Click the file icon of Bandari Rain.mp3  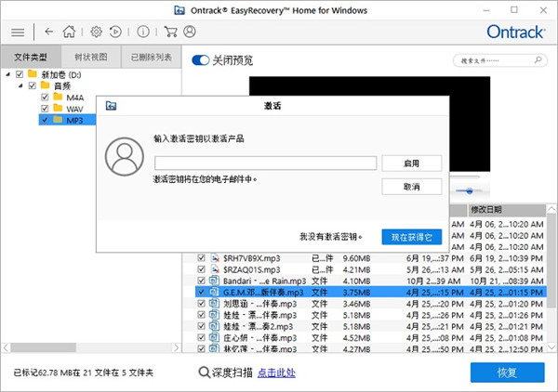(214, 281)
